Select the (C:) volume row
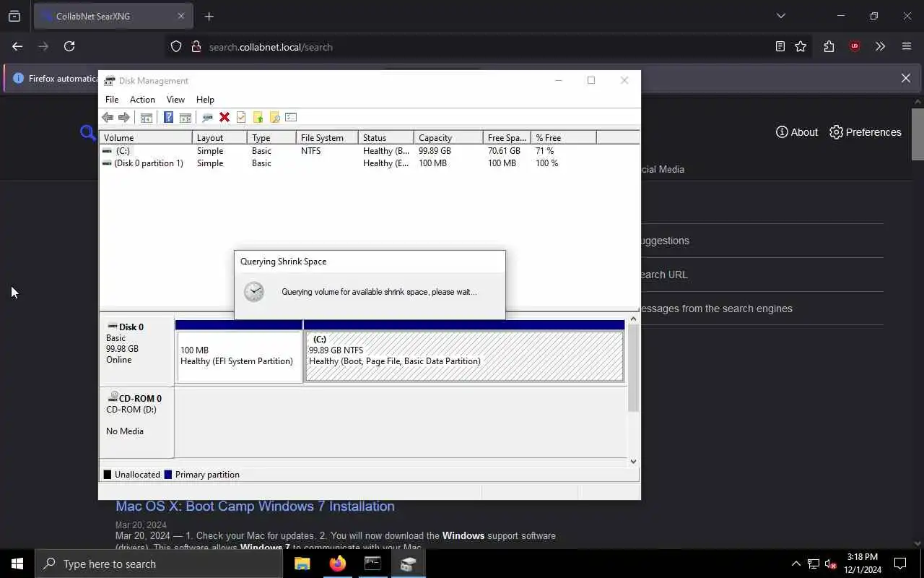 [369, 151]
